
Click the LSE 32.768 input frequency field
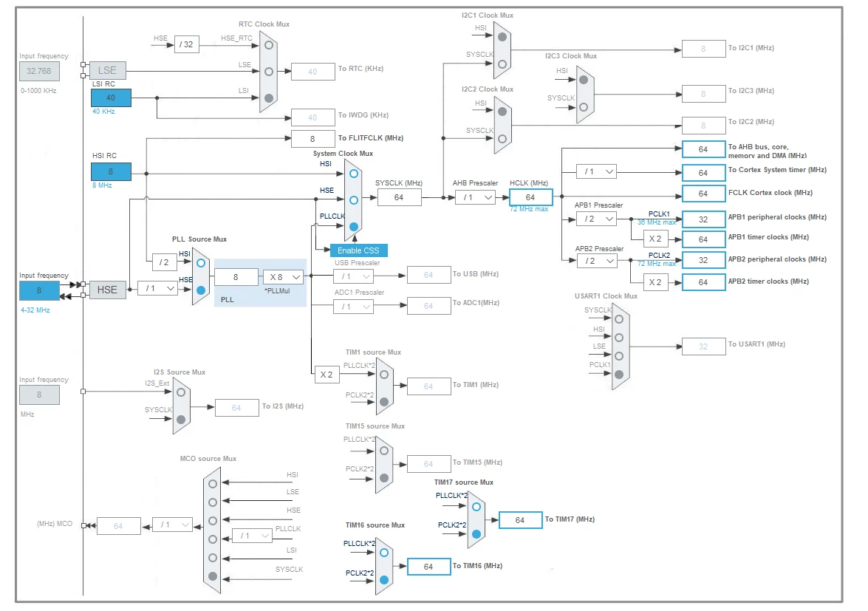point(39,71)
